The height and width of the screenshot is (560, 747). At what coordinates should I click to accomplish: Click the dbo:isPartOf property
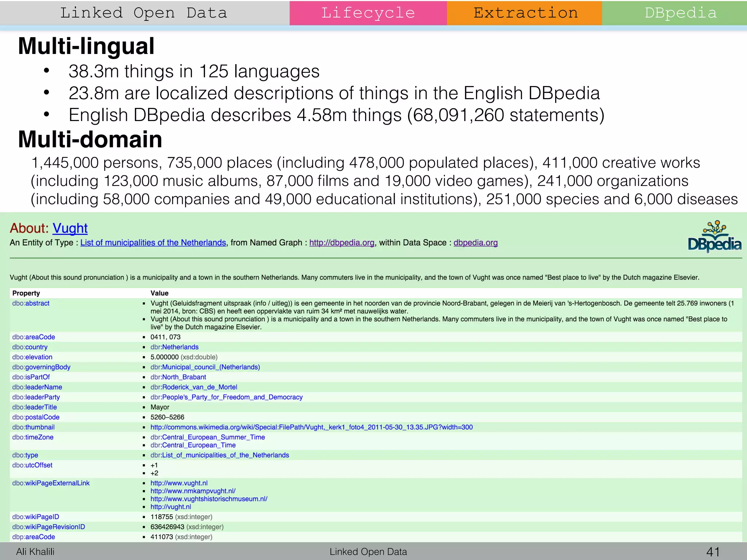click(x=31, y=377)
